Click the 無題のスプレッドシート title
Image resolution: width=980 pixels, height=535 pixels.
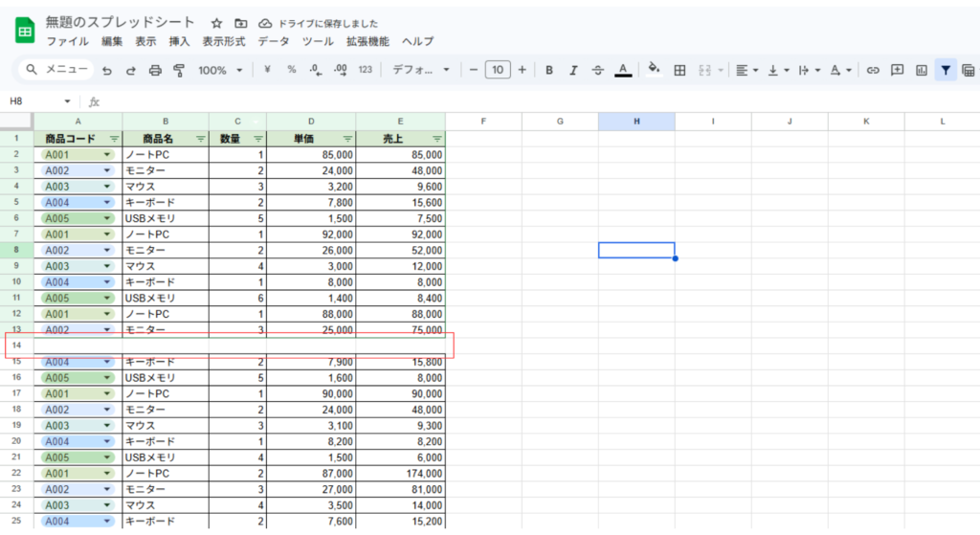120,22
